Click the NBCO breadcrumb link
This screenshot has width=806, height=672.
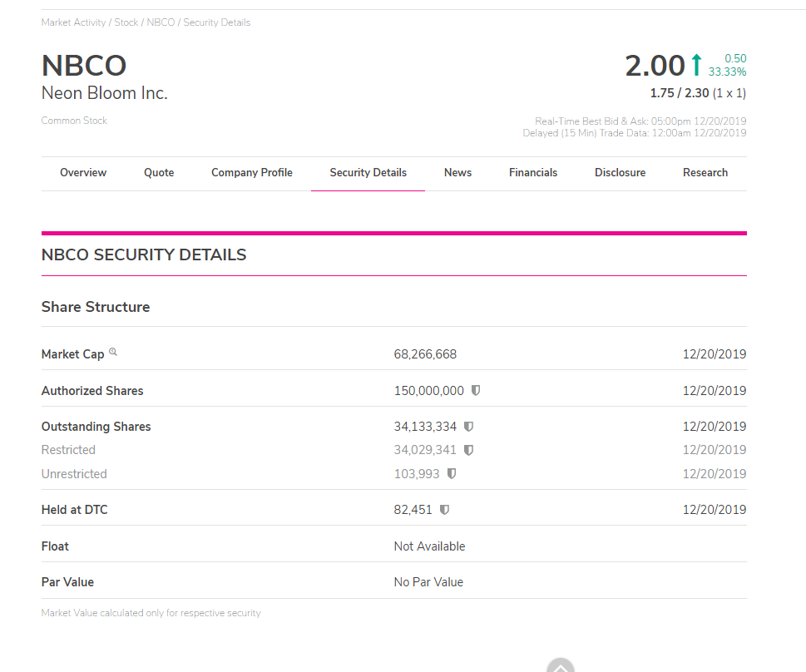[x=161, y=22]
